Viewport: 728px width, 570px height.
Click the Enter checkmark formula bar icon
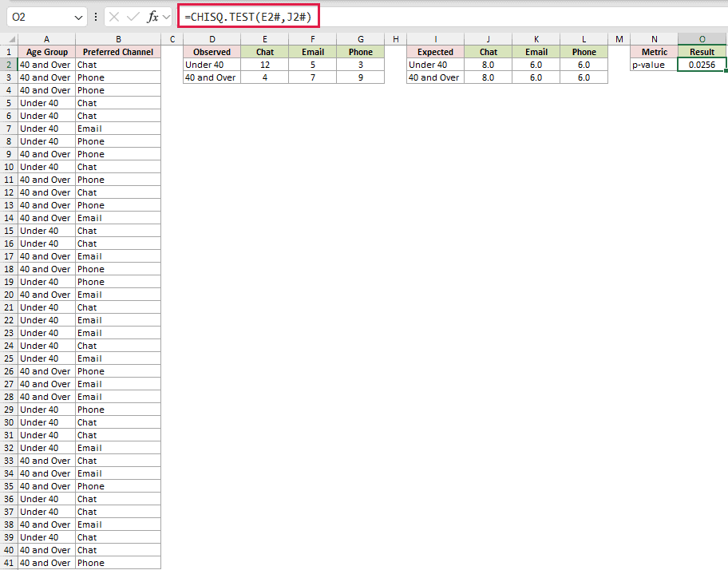click(133, 18)
